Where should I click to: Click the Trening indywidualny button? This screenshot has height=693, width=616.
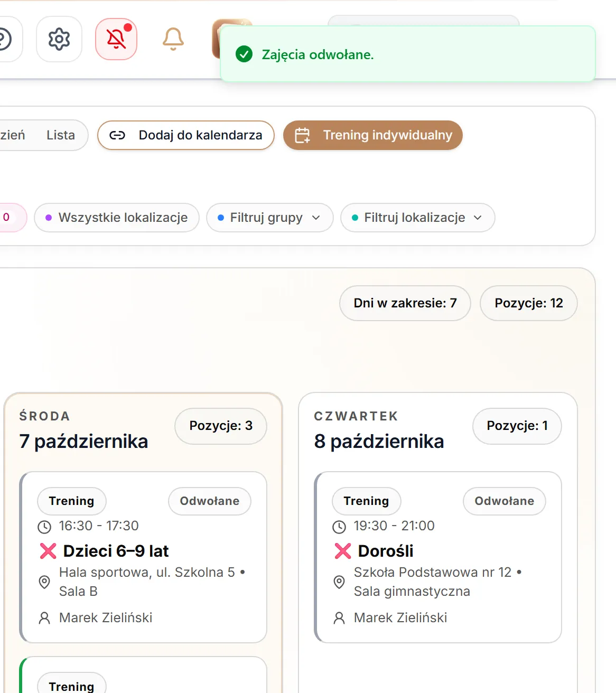(x=373, y=135)
